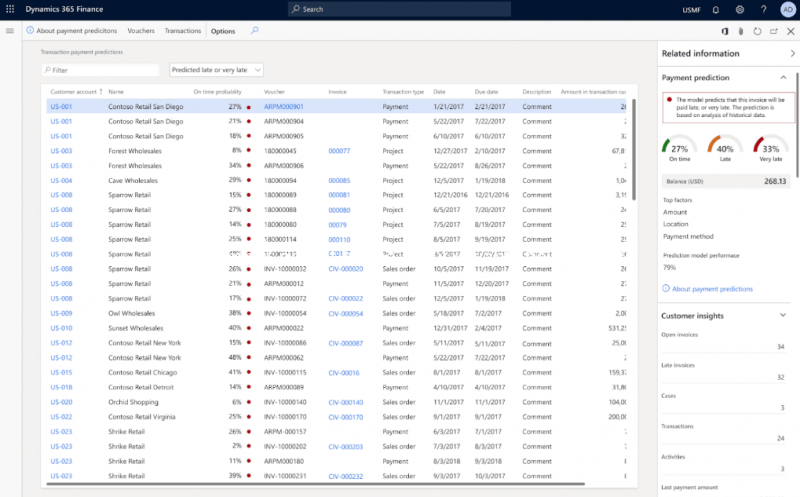Open the AD user avatar
Image resolution: width=800 pixels, height=497 pixels.
click(x=788, y=10)
